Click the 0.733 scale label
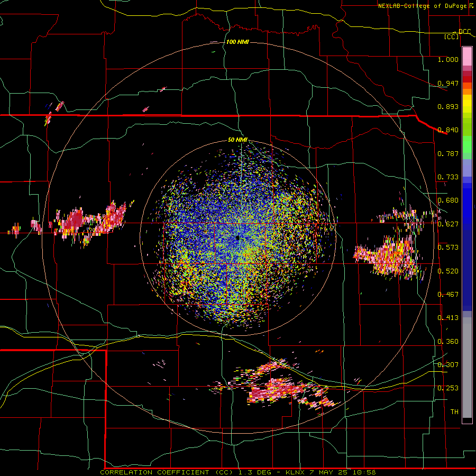Screen dimensions: 476x476 [x=448, y=177]
